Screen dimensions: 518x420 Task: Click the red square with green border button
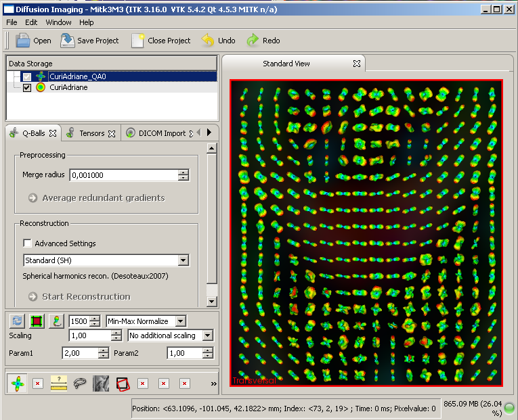click(37, 321)
